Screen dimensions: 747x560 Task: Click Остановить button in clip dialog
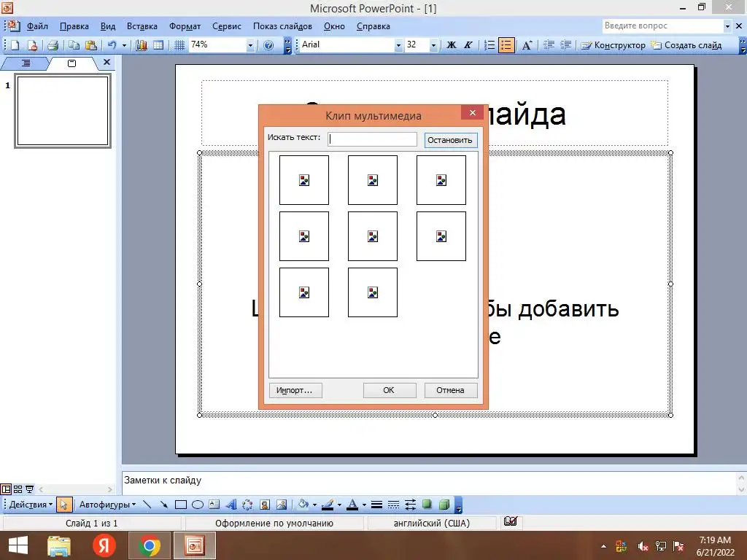coord(451,140)
